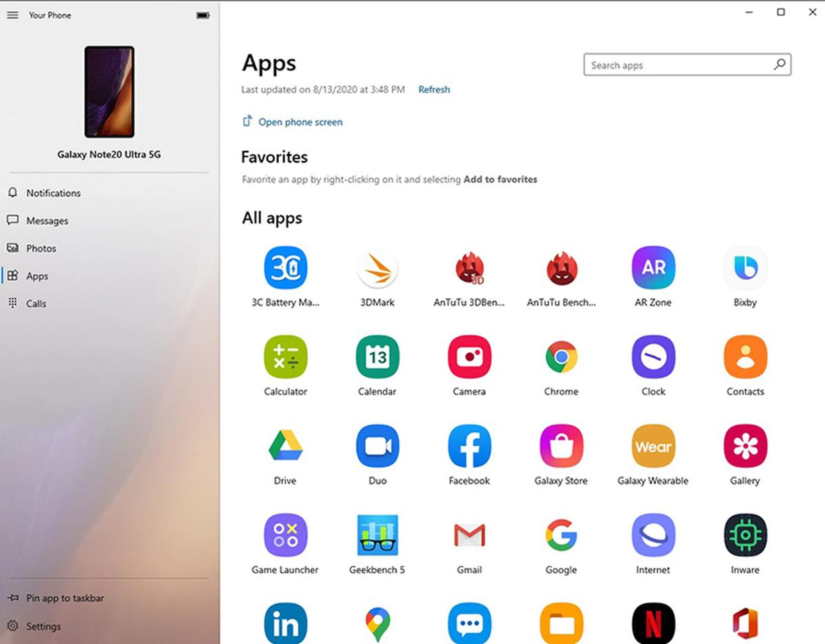Viewport: 825px width, 644px height.
Task: Open the AR Zone app
Action: pyautogui.click(x=653, y=268)
